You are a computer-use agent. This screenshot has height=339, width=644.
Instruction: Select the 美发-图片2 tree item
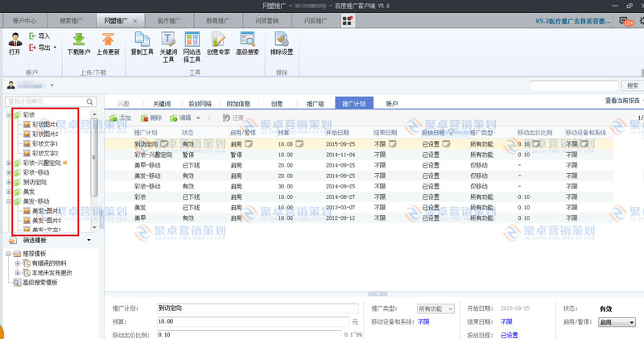[x=43, y=221]
